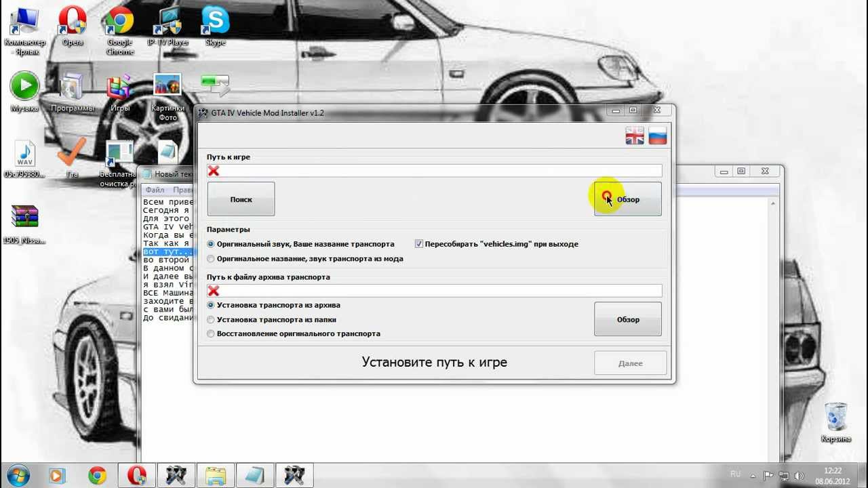Click the 'Всем приве' line in Notepad
Image resolution: width=868 pixels, height=488 pixels.
click(x=167, y=202)
